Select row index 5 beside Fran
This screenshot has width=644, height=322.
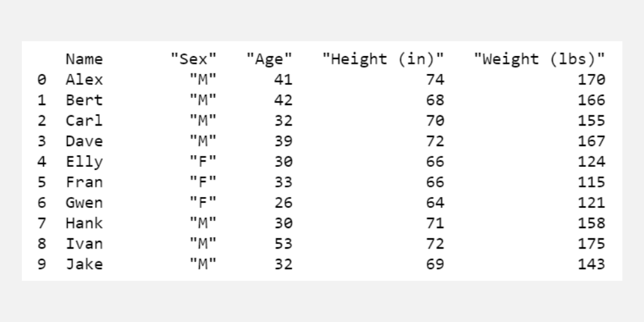click(42, 182)
